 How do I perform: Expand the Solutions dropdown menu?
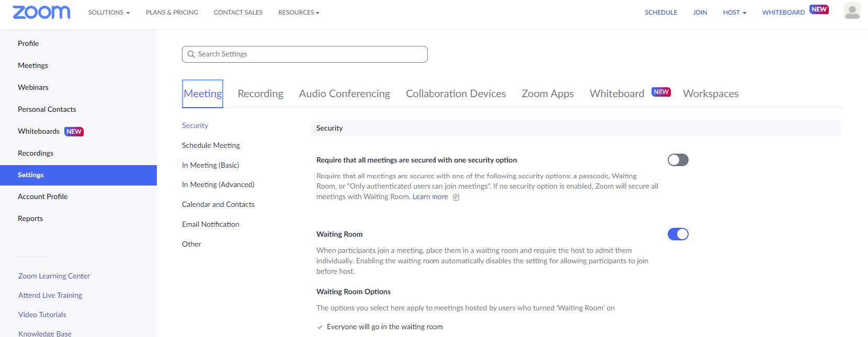(109, 13)
